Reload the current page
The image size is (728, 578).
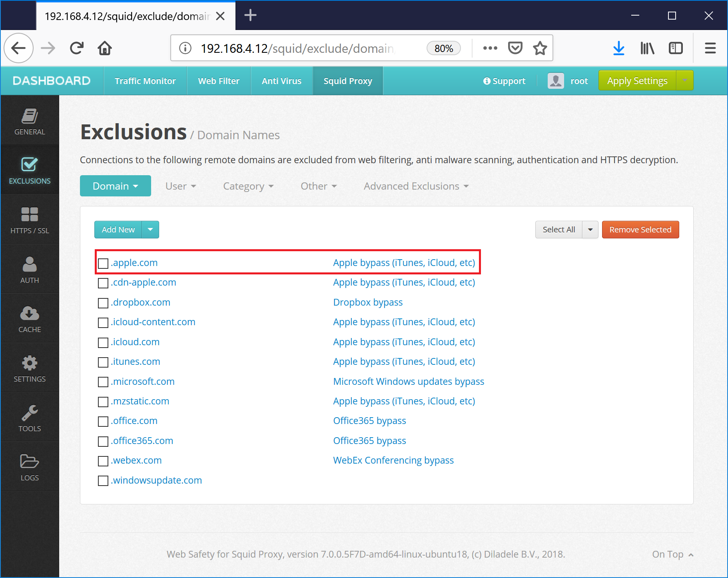pos(76,48)
